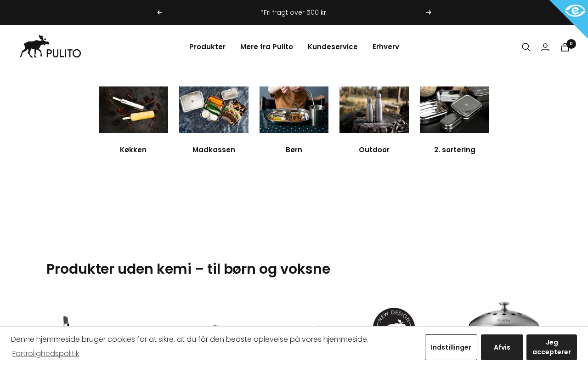The width and height of the screenshot is (588, 368).
Task: Accept cookies with Jeg accepterer
Action: [x=552, y=347]
